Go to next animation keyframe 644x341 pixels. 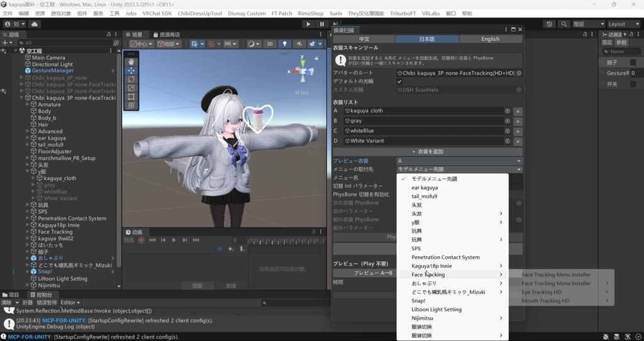(x=185, y=240)
